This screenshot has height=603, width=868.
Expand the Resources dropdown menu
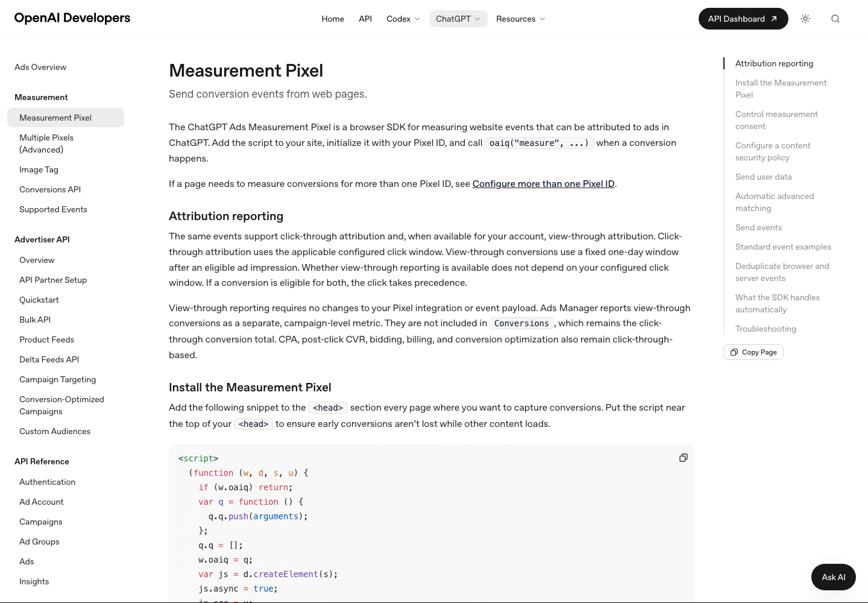click(x=521, y=19)
